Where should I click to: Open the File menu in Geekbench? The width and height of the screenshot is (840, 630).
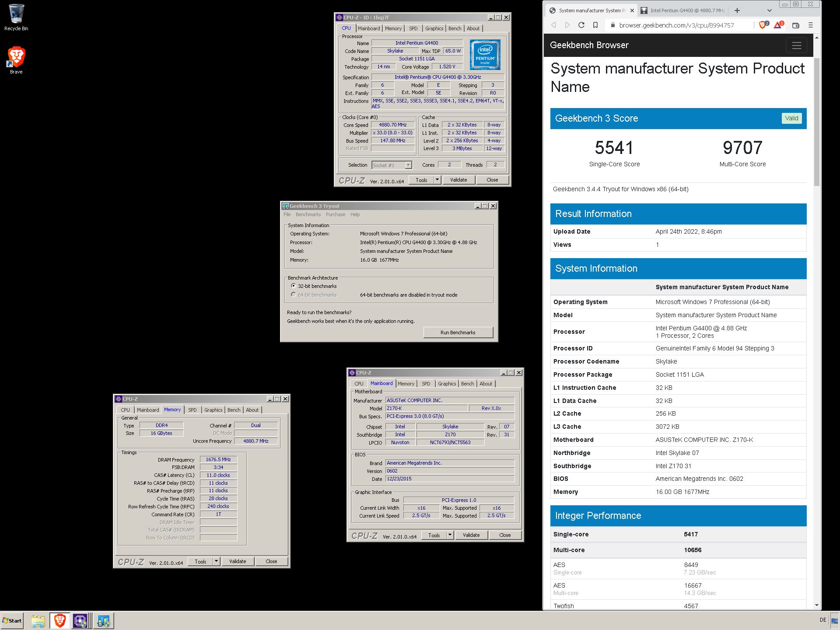(287, 214)
